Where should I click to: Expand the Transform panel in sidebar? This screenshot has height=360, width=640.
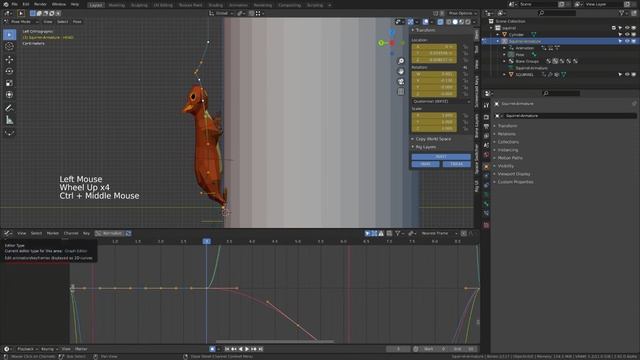tap(424, 30)
